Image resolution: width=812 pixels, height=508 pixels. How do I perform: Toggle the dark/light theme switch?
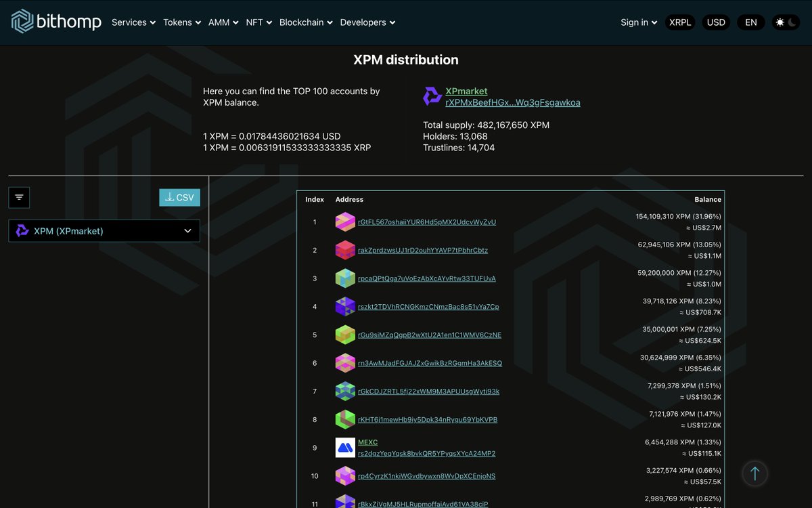click(786, 22)
